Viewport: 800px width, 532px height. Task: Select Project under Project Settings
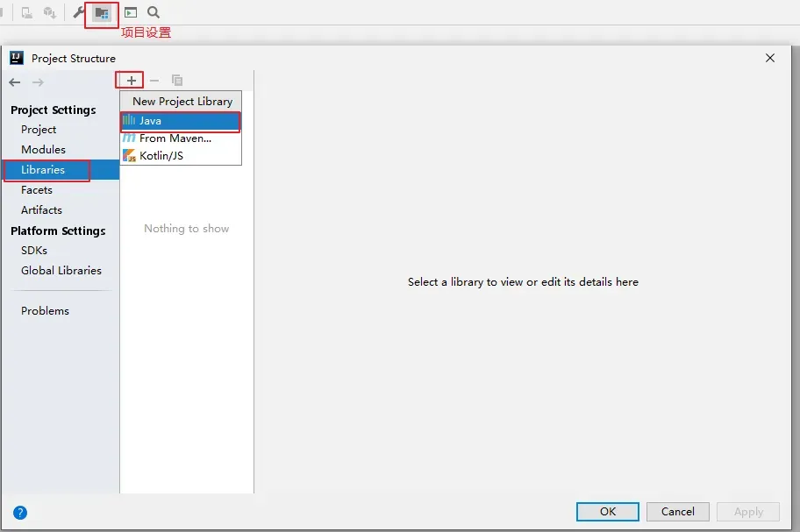coord(39,130)
